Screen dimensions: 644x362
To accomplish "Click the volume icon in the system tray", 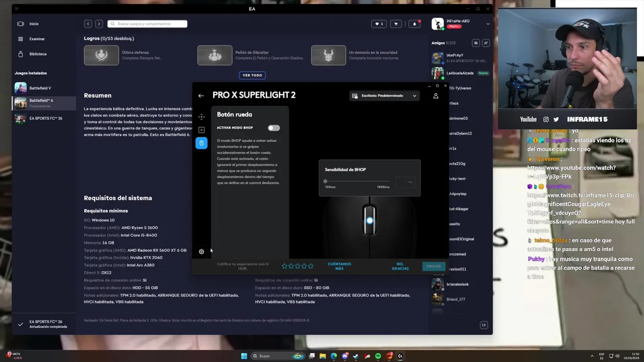I will pyautogui.click(x=617, y=356).
